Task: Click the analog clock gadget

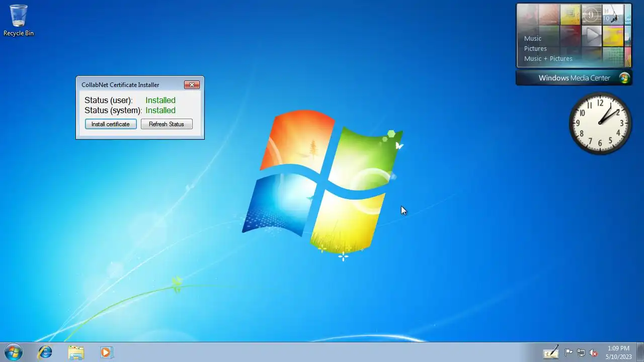Action: (x=600, y=123)
